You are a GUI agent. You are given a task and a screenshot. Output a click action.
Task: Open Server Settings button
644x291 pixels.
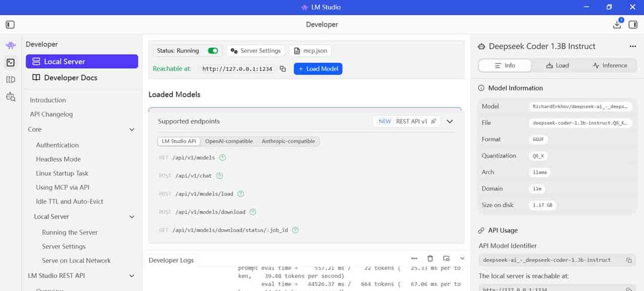(256, 51)
